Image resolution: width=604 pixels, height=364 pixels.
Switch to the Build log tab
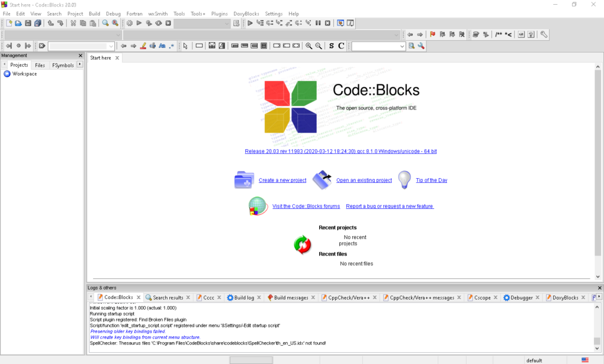[244, 297]
